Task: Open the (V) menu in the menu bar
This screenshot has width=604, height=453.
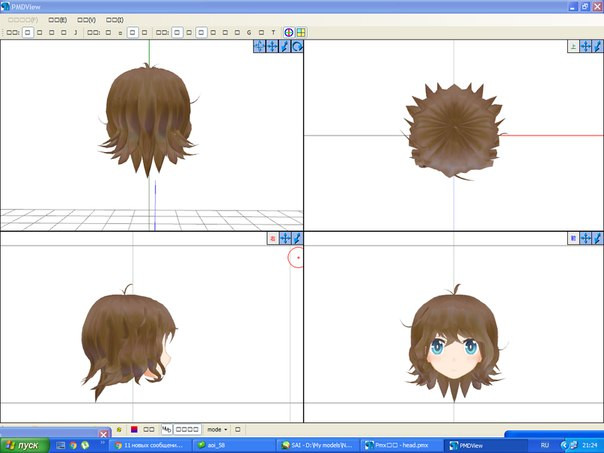Action: 86,19
